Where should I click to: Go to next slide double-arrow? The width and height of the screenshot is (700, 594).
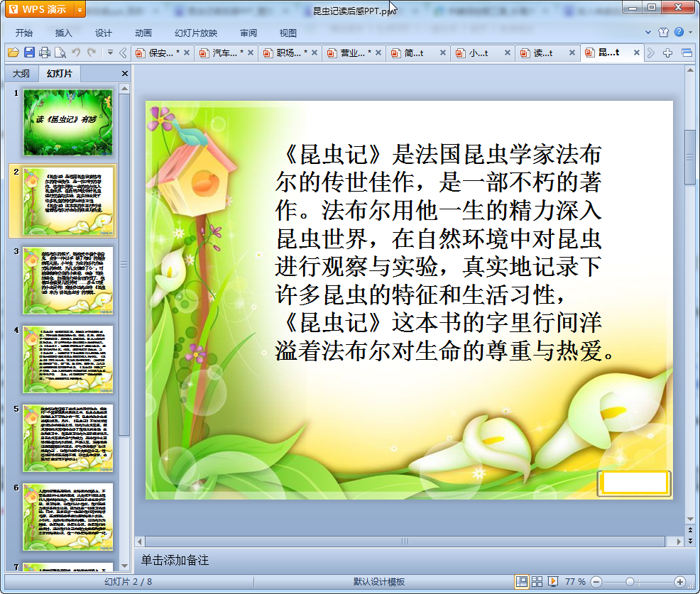pyautogui.click(x=691, y=541)
